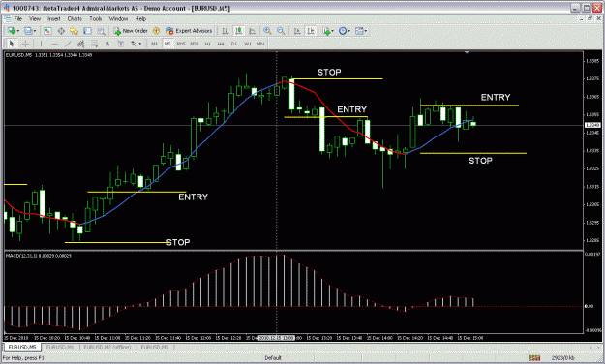Viewport: 605px width, 364px height.
Task: Open the Arrows objects dropdown
Action: point(136,44)
